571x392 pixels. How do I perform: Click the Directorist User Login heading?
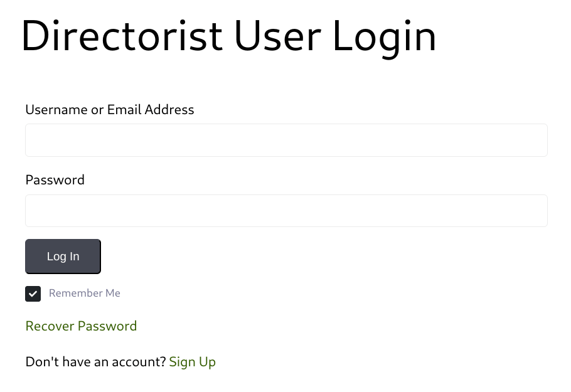pyautogui.click(x=228, y=36)
